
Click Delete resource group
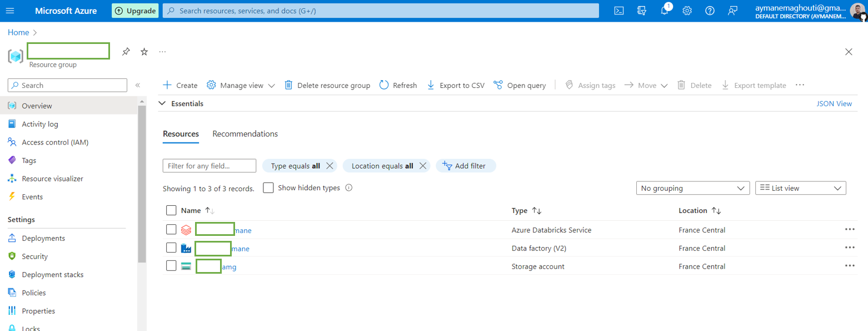pos(327,85)
